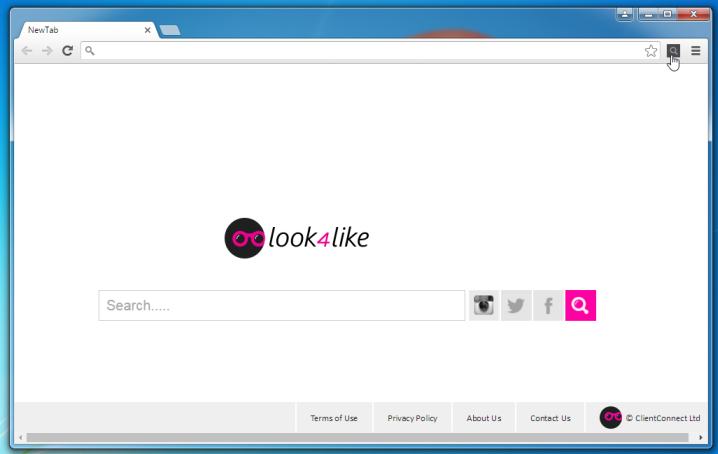The height and width of the screenshot is (454, 718).
Task: Minimize the browser window
Action: 648,14
